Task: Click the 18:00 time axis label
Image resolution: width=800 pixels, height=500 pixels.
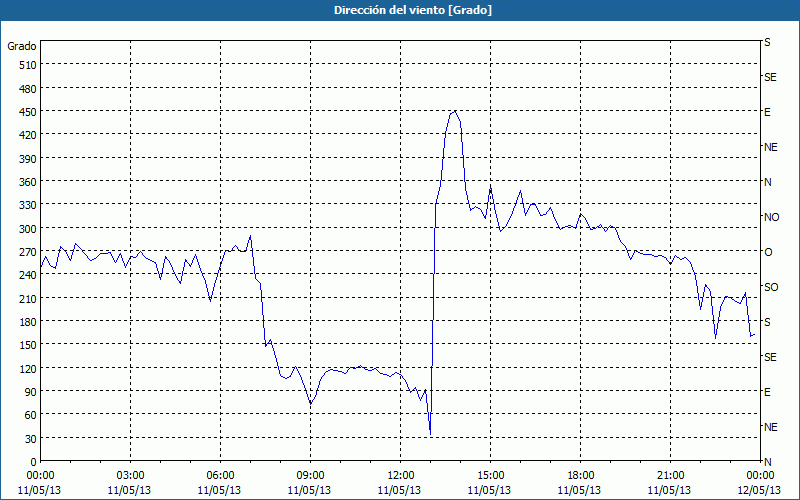Action: 580,476
